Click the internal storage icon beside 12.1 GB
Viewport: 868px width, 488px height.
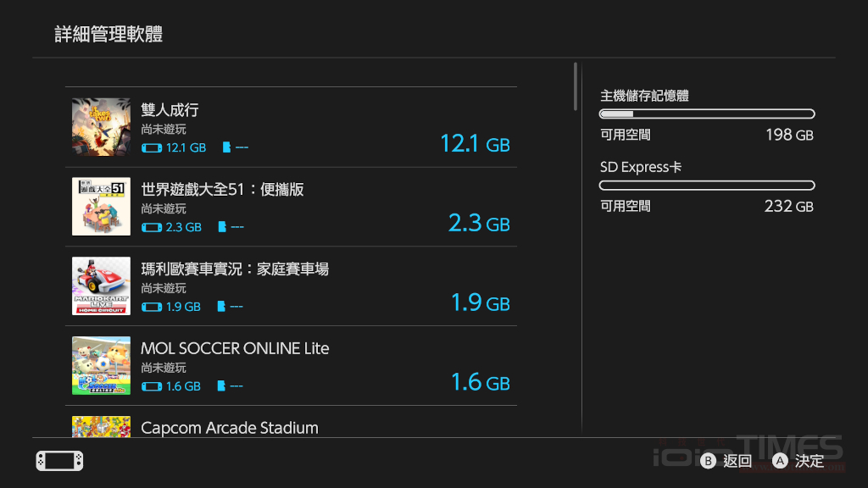point(153,147)
